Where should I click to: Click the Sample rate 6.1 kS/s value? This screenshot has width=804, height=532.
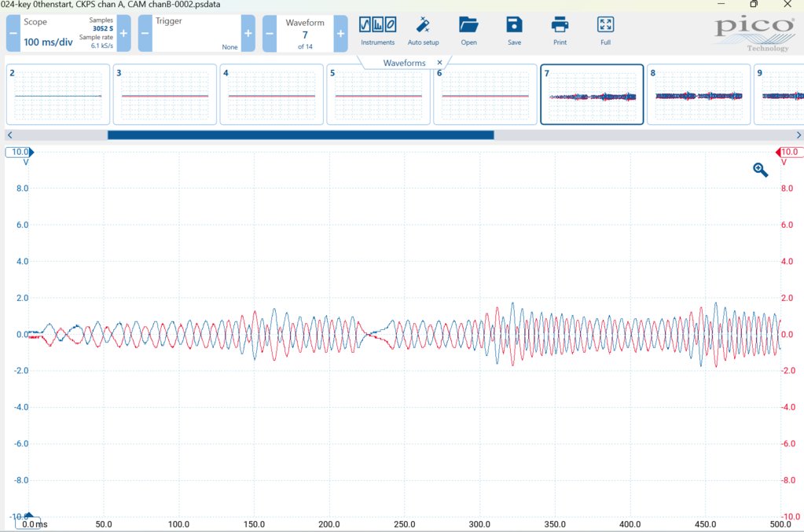(x=101, y=46)
